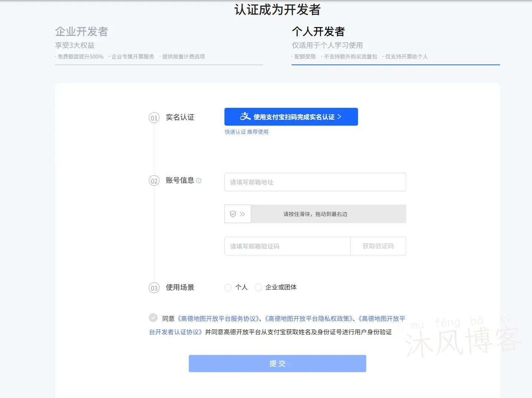Screen dimensions: 532x398
Task: Click the step 03 circle marker
Action: click(154, 288)
